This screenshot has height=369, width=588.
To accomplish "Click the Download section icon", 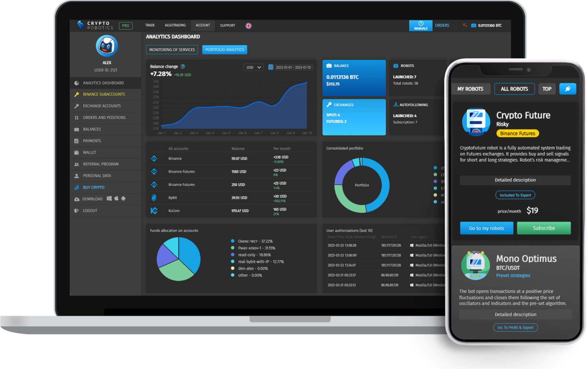I will (76, 198).
